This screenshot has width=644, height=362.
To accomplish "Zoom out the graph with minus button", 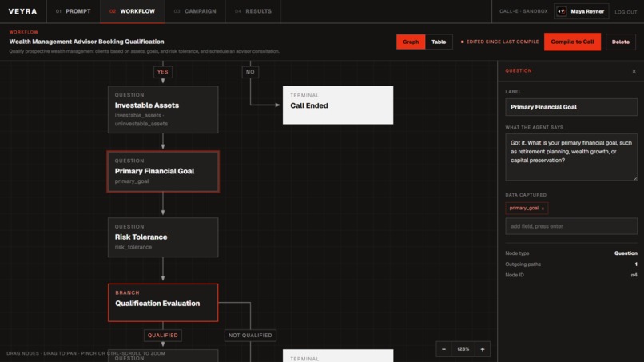I will tap(443, 349).
